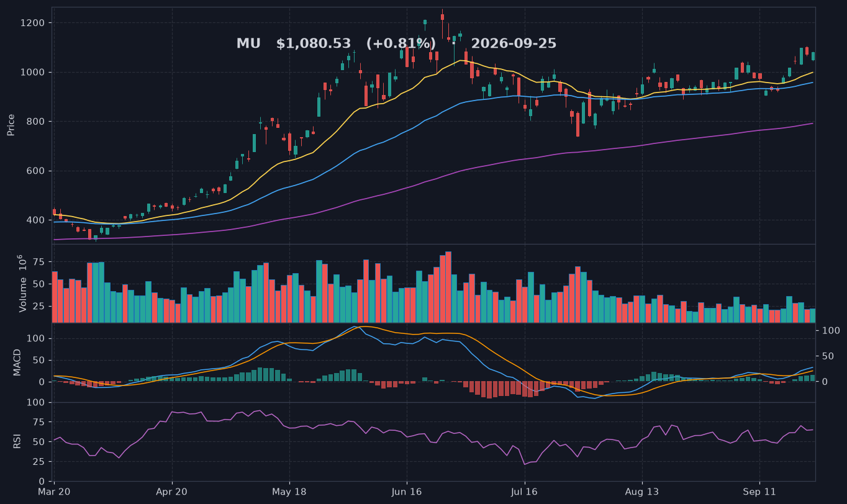Click the Aug 13 date label
Viewport: 847px width, 504px height.
point(641,492)
